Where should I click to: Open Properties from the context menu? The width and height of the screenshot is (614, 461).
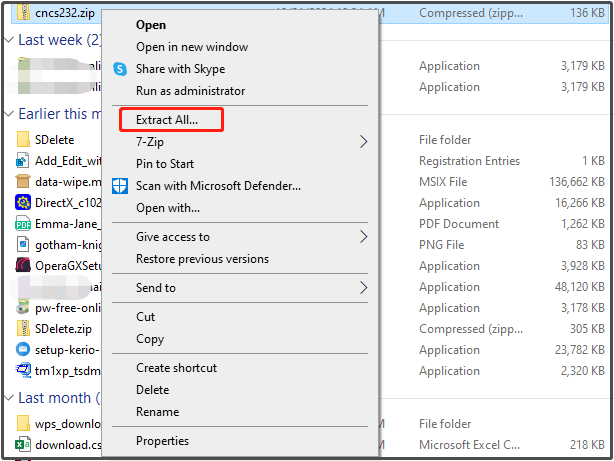coord(163,441)
